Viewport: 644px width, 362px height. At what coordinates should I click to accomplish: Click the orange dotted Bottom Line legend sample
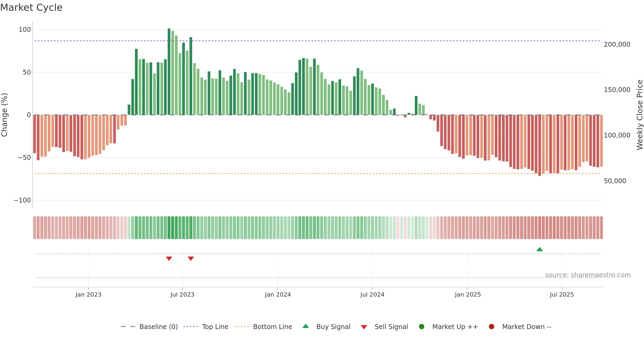point(241,327)
